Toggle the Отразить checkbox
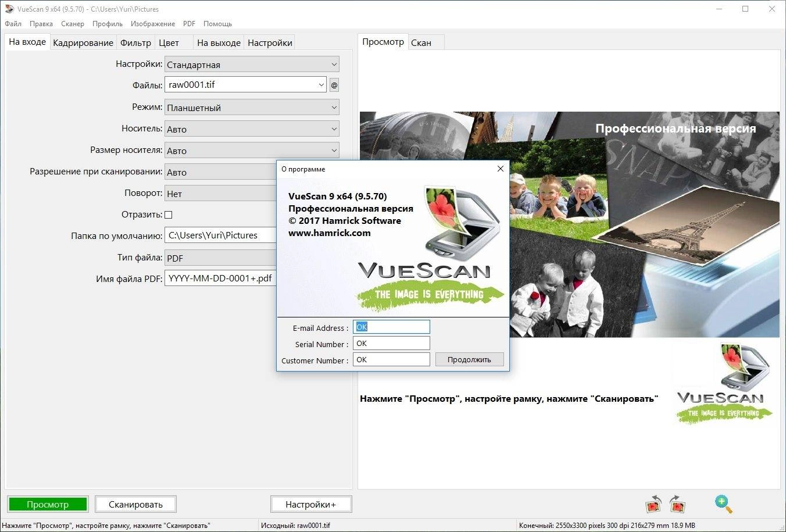This screenshot has width=786, height=532. [169, 215]
